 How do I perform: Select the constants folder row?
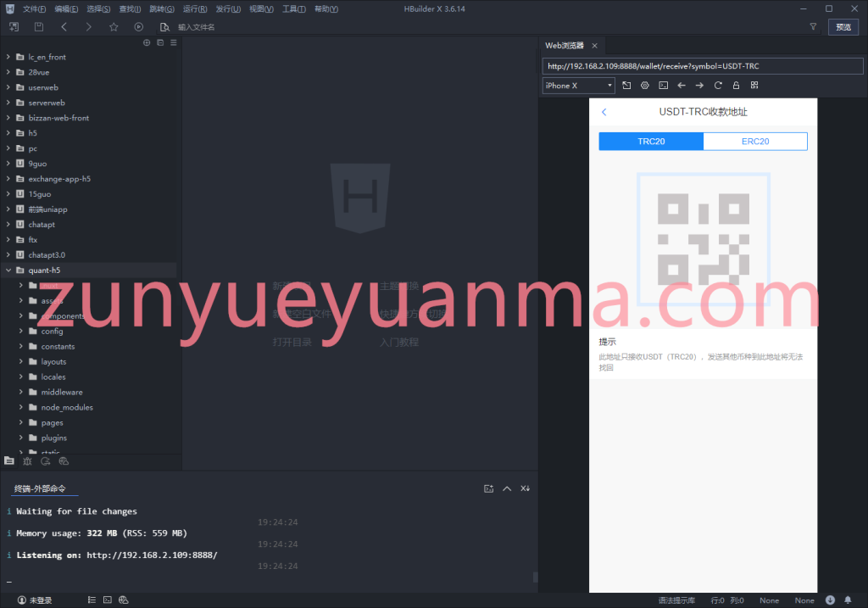pos(88,346)
